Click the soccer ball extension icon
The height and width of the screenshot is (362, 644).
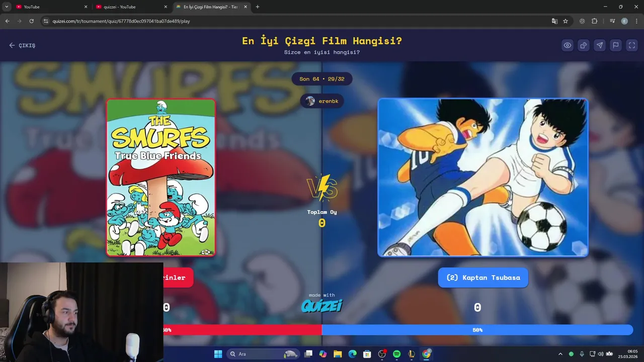(x=582, y=21)
